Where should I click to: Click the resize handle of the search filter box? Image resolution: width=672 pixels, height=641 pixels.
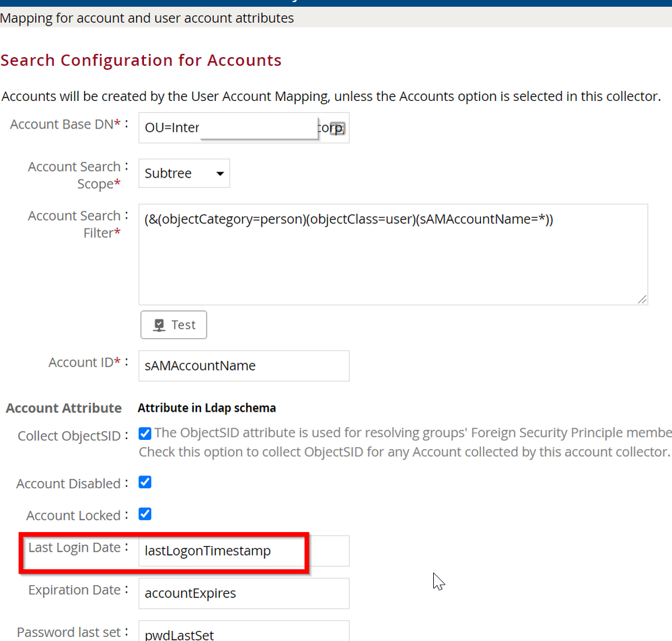coord(642,299)
